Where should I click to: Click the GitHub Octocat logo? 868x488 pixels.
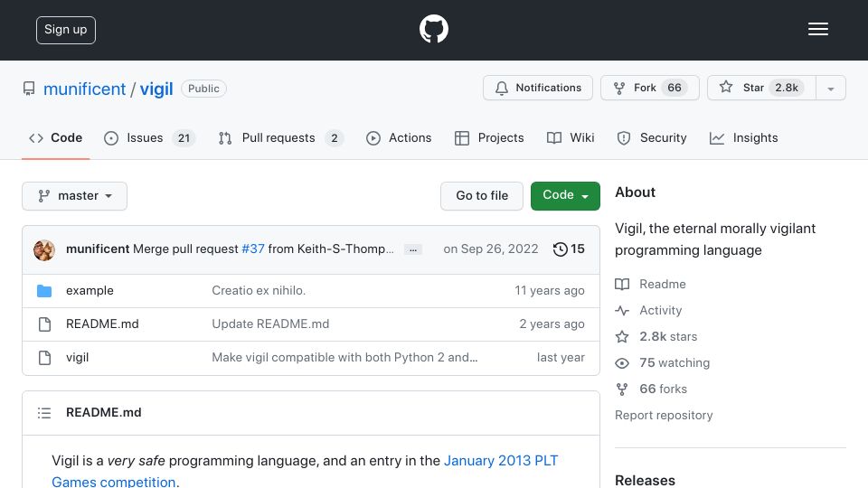click(x=433, y=29)
